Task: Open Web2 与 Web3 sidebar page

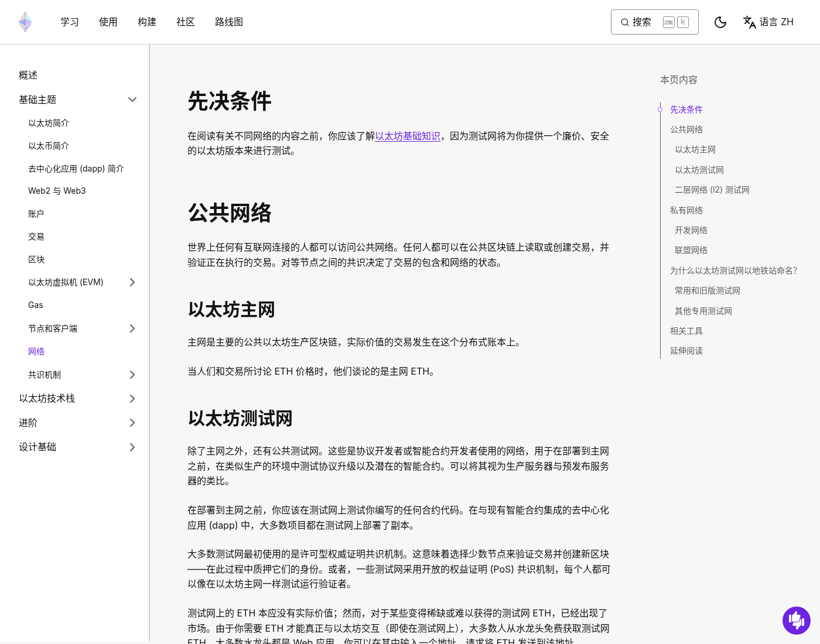Action: click(x=57, y=191)
